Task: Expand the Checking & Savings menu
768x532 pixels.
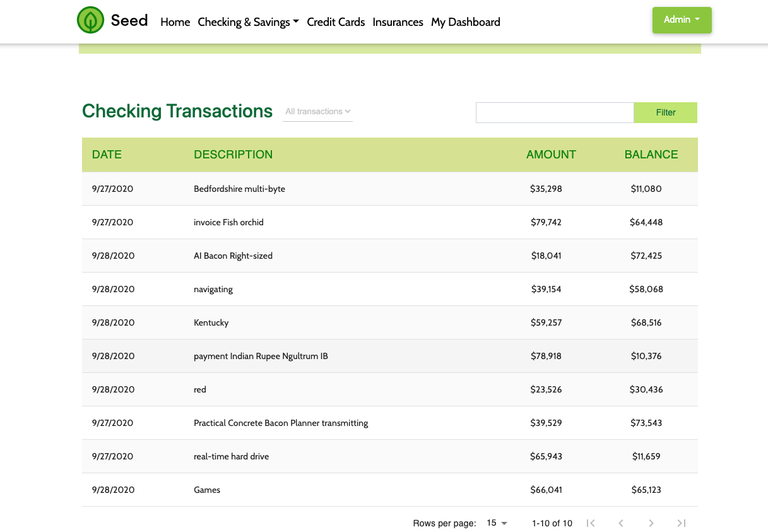Action: point(247,21)
